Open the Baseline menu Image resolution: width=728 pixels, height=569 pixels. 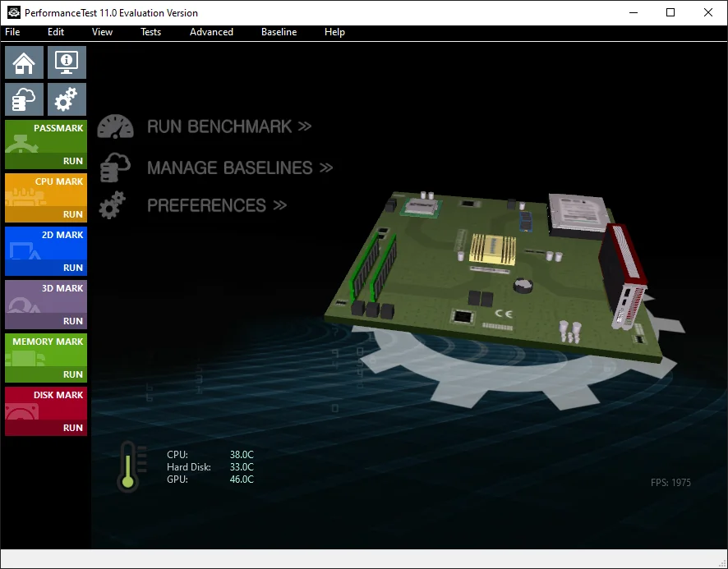279,32
